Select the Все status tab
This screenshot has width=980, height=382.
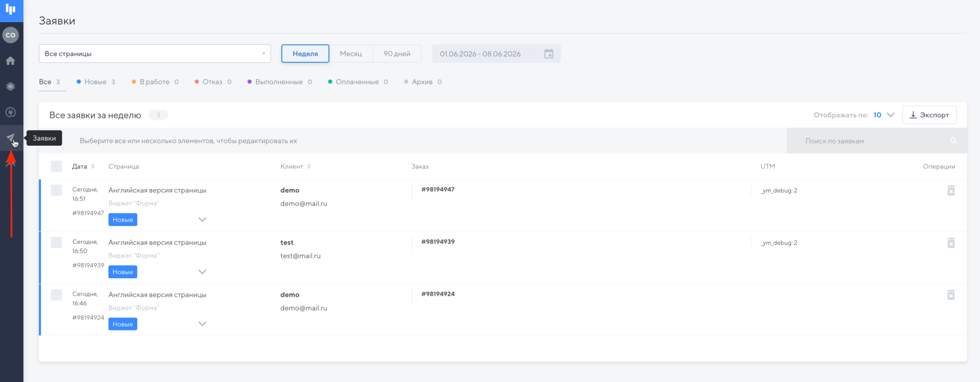50,82
